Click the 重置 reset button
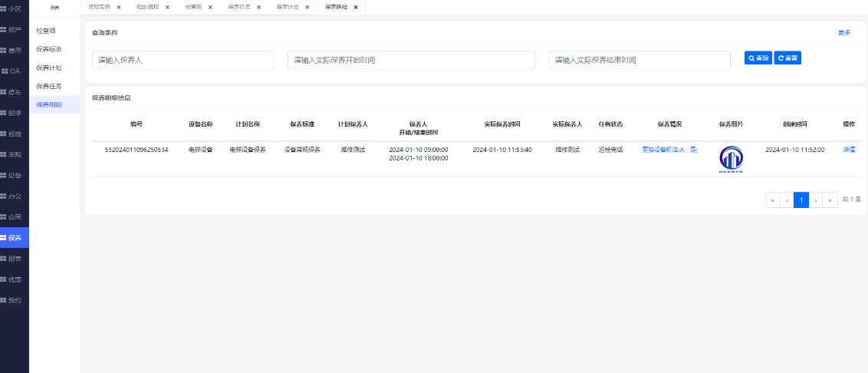Image resolution: width=868 pixels, height=373 pixels. point(787,58)
